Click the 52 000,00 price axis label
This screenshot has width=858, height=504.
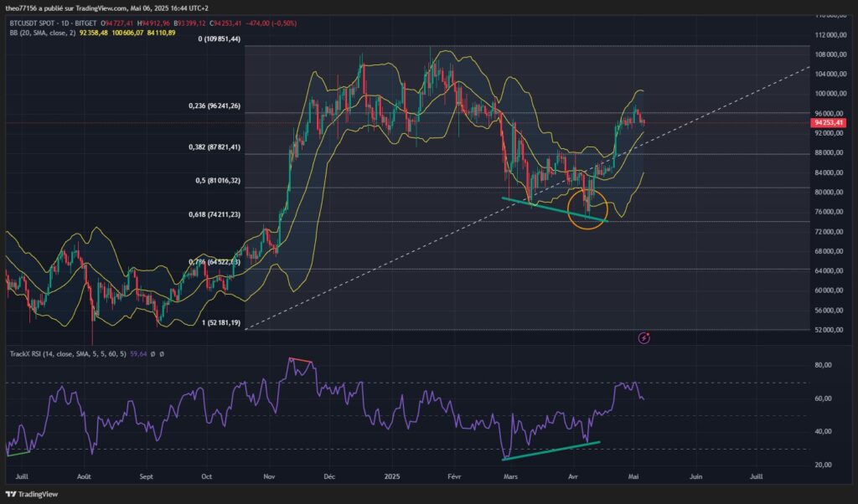coord(830,329)
